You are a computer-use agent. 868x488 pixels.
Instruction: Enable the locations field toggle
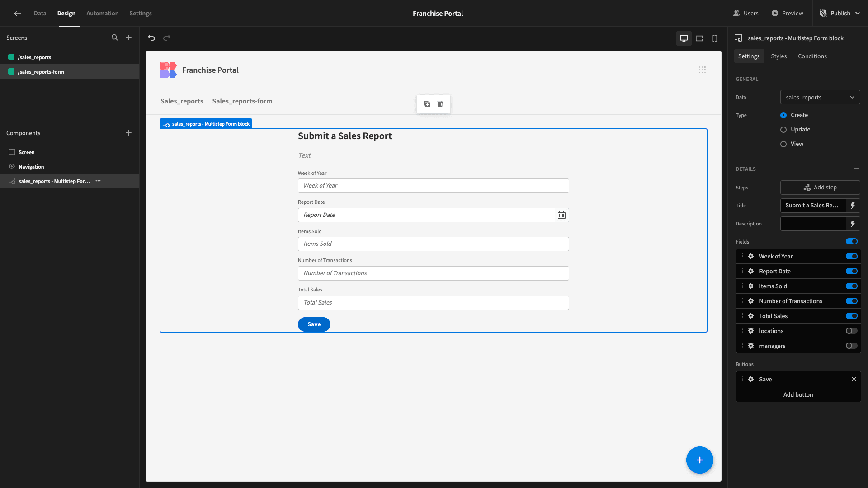852,331
